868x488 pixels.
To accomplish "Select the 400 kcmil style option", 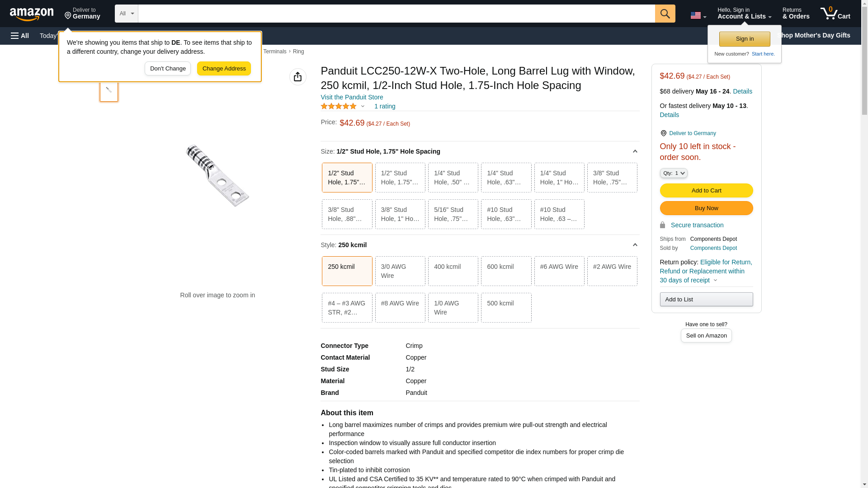I will coord(453,271).
